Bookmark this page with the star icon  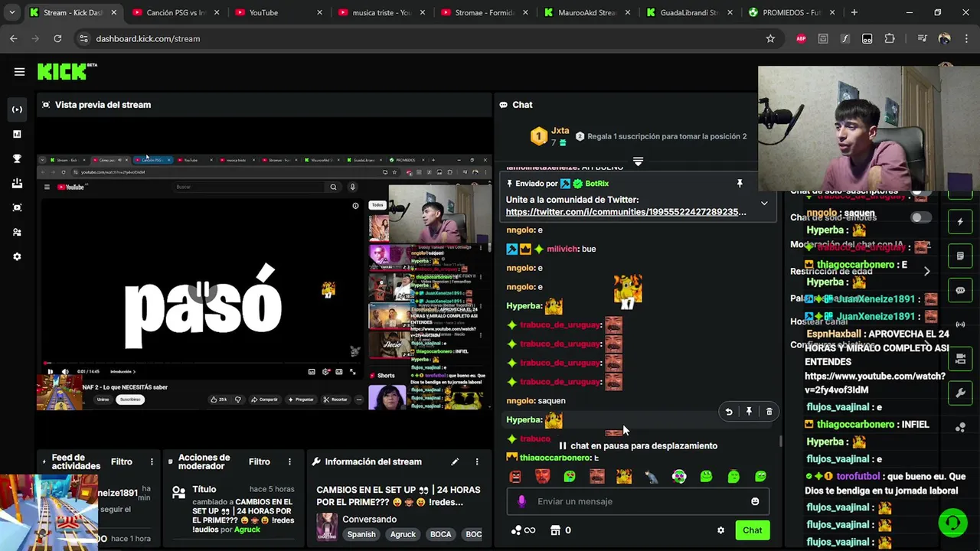click(x=770, y=38)
